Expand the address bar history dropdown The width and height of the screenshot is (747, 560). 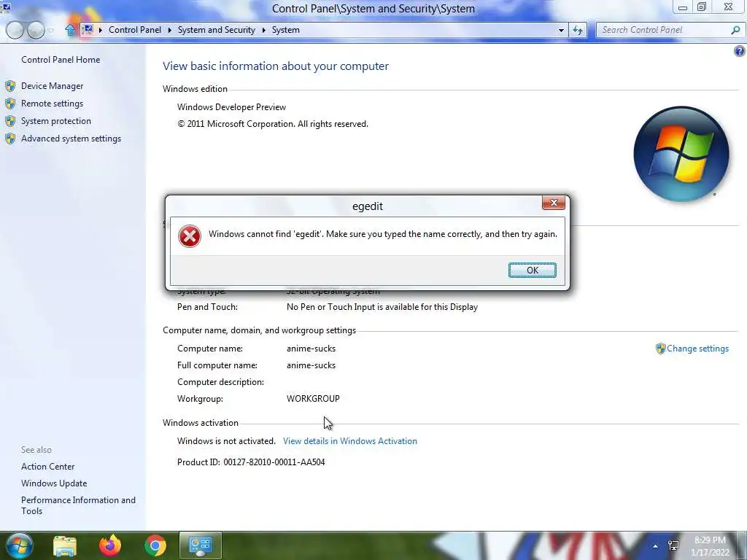(561, 30)
